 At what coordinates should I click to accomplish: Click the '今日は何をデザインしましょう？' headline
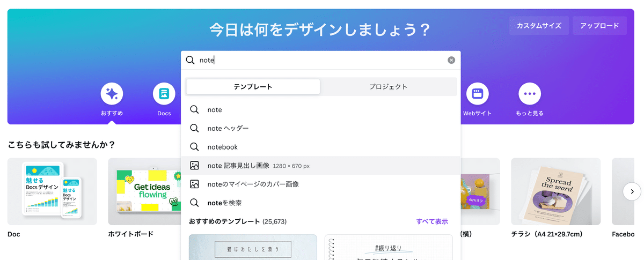[320, 29]
